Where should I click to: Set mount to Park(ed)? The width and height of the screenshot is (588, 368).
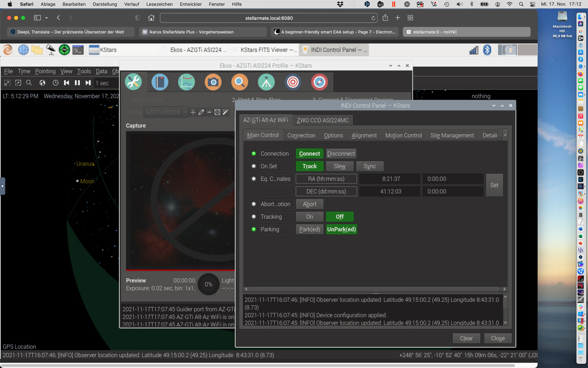point(309,229)
